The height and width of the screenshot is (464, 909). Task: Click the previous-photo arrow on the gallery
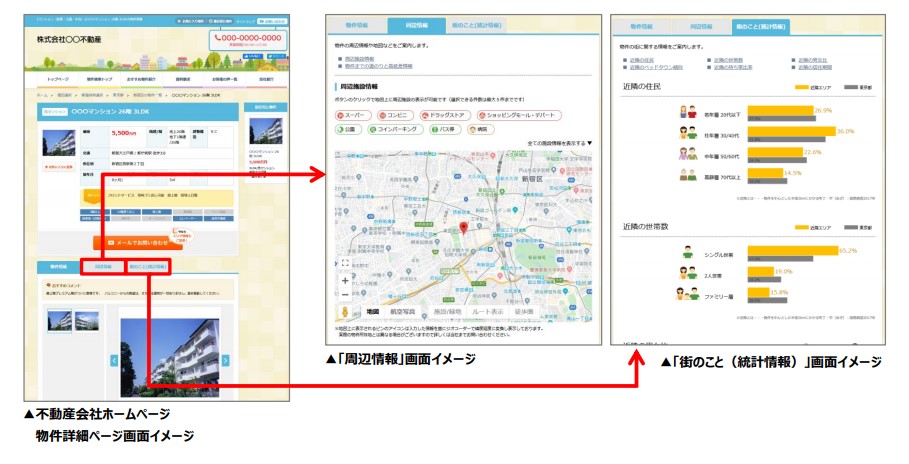(114, 360)
